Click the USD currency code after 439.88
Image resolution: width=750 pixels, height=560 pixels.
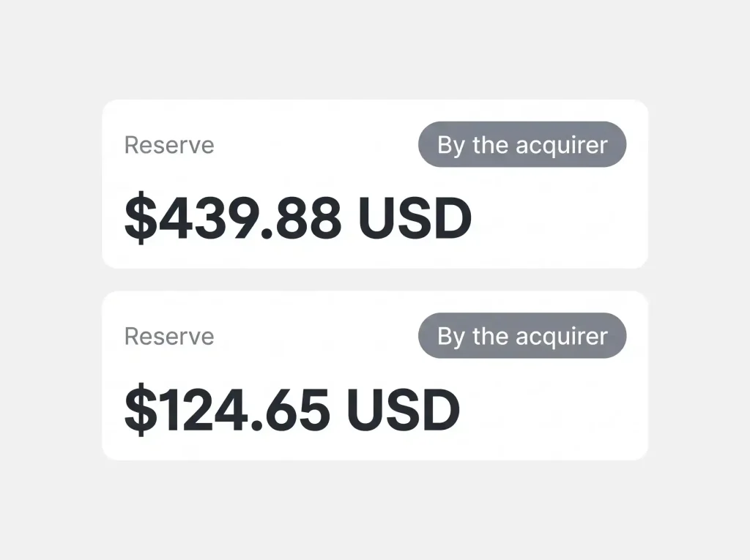(415, 218)
